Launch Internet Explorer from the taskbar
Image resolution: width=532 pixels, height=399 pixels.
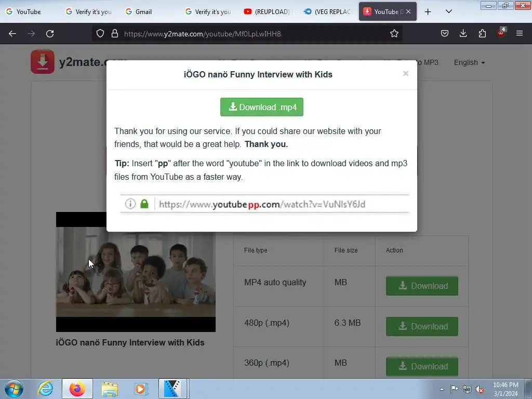46,389
